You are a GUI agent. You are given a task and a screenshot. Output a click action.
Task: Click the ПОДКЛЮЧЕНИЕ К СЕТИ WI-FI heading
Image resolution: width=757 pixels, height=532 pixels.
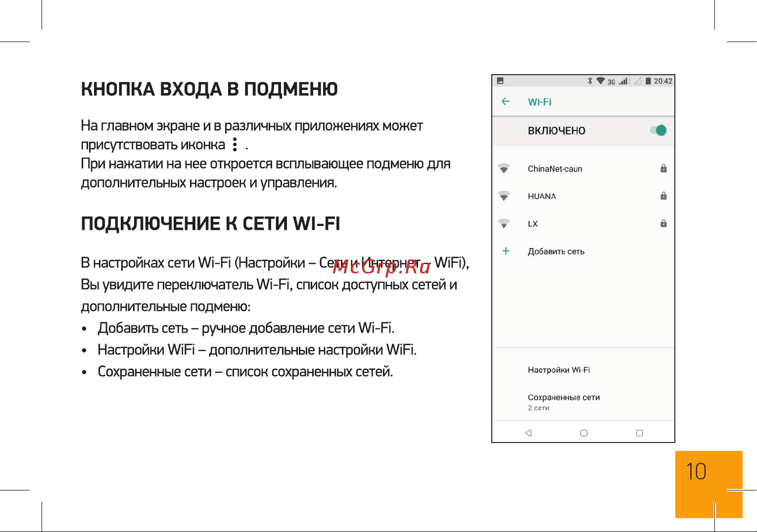coord(210,223)
